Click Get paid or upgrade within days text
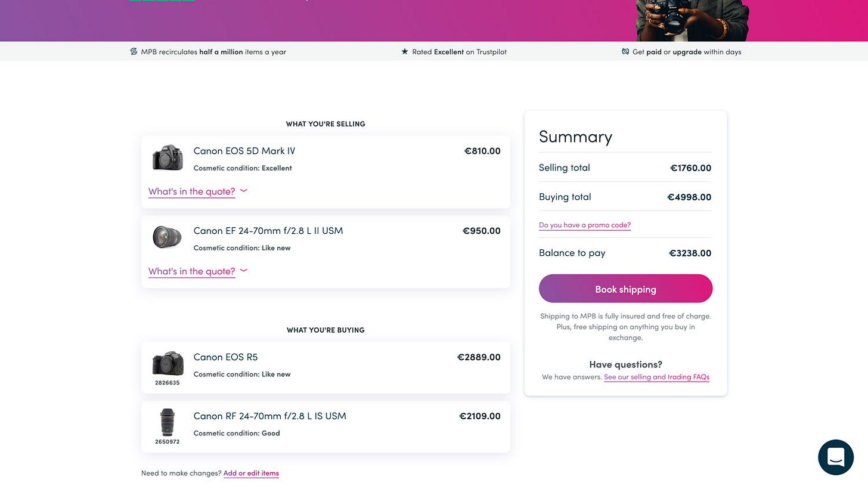The width and height of the screenshot is (868, 489). pos(687,52)
